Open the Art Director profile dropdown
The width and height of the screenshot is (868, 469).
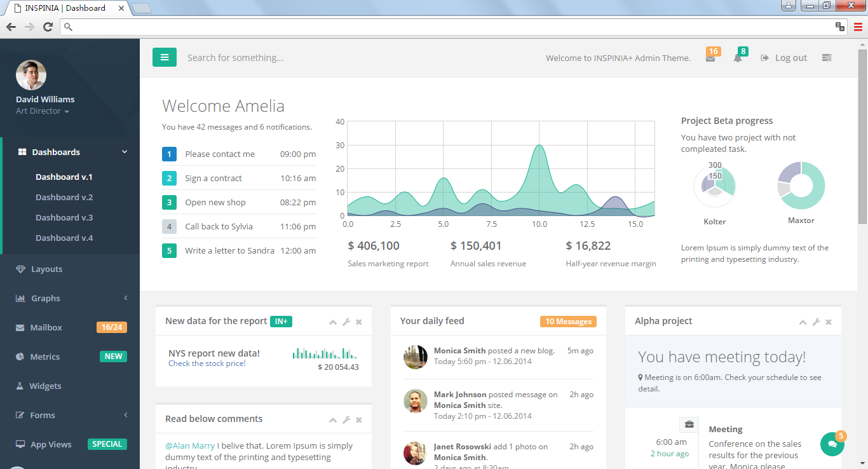pyautogui.click(x=42, y=111)
